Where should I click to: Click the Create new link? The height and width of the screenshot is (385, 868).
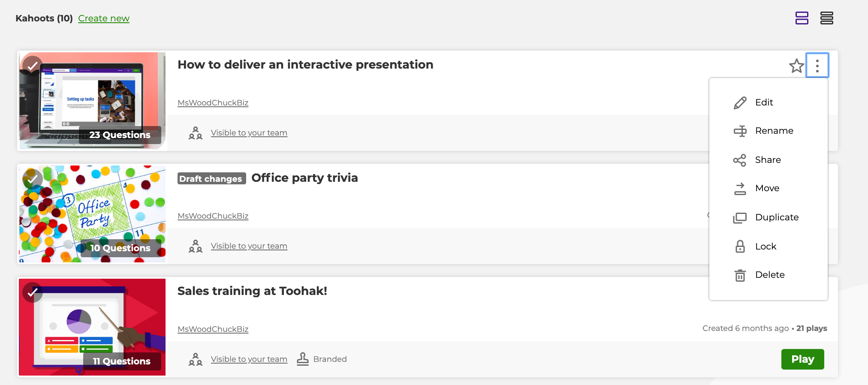point(104,18)
